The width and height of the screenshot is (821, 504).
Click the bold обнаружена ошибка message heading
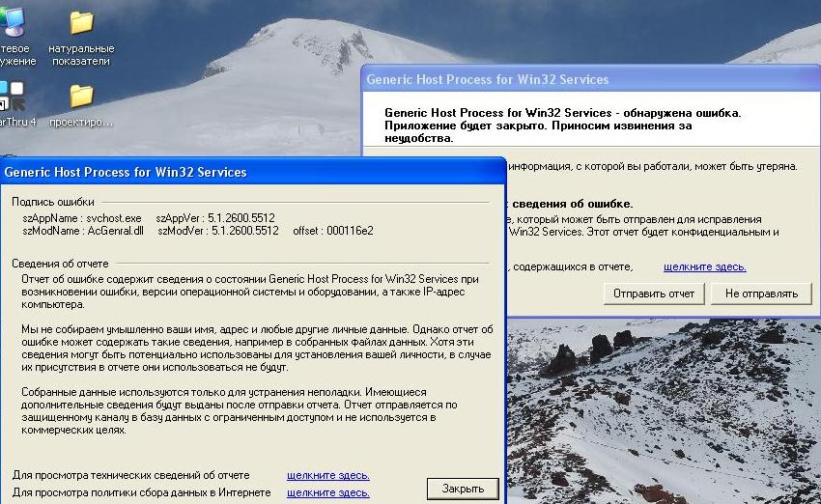563,126
